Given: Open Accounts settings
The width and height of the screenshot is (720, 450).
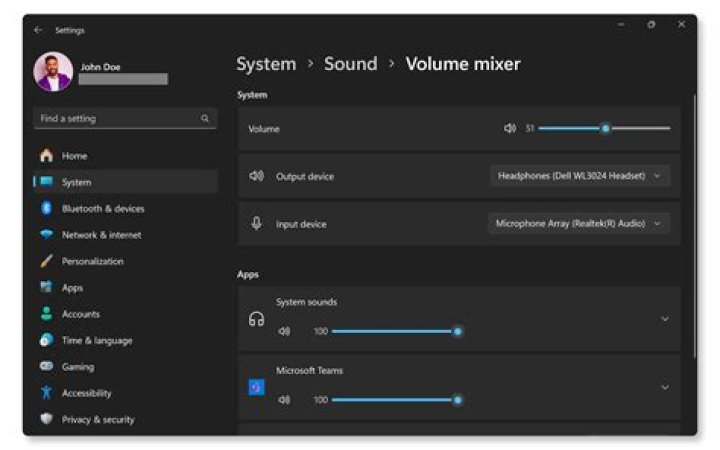Looking at the screenshot, I should tap(80, 314).
